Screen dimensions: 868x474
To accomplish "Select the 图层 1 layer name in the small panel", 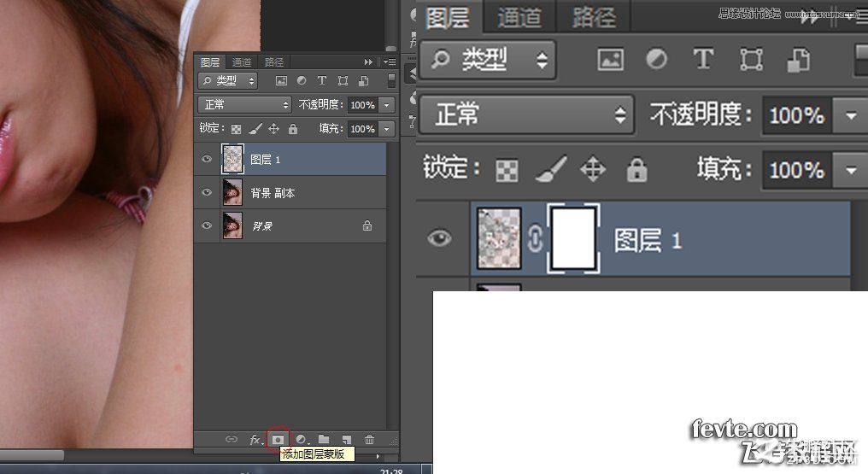I will (265, 160).
